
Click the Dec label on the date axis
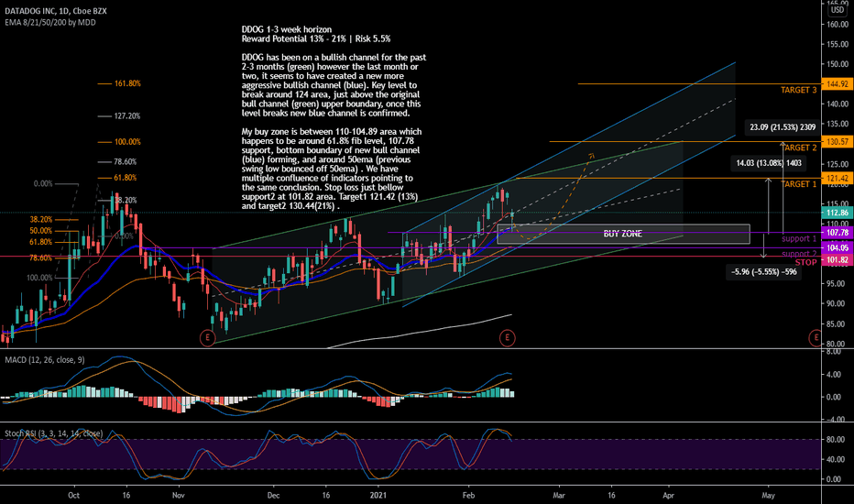click(273, 495)
